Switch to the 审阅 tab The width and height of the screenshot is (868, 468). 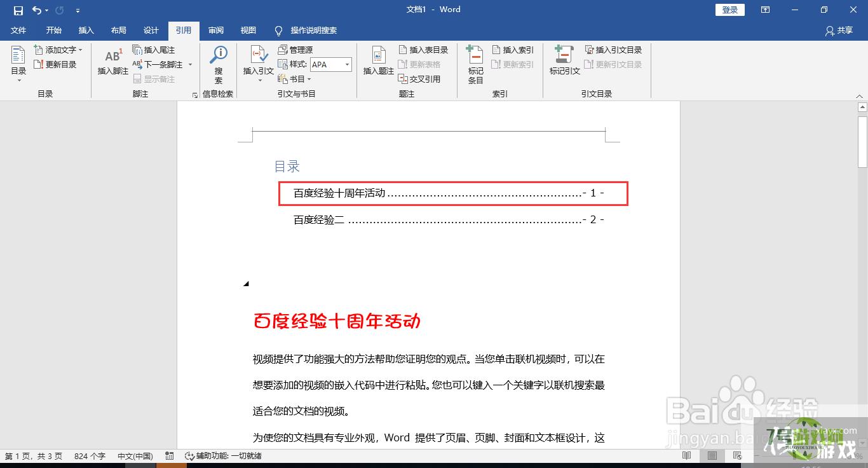216,31
